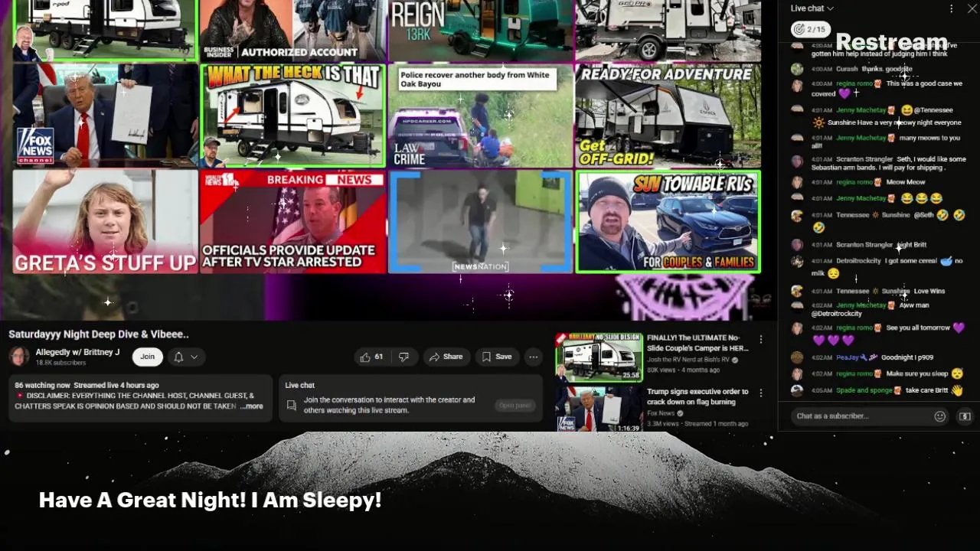Join the Allegedly w/ Brittney J channel
Image resolution: width=980 pixels, height=551 pixels.
click(147, 357)
